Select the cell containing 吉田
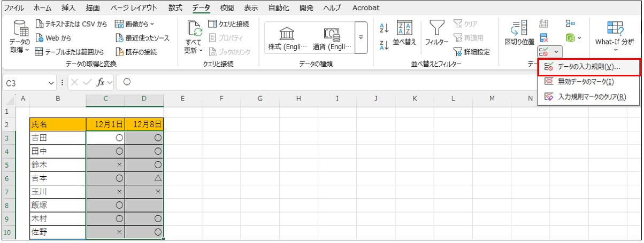Viewport: 644px width, 243px height. point(57,137)
